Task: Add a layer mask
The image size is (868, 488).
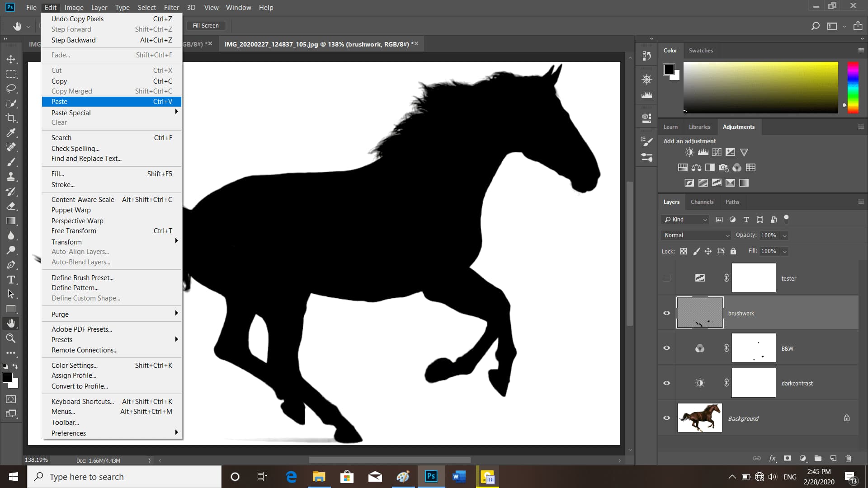Action: (788, 458)
